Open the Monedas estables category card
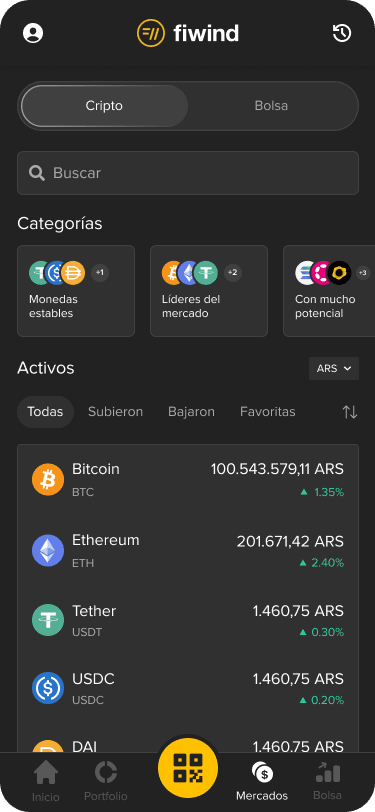The width and height of the screenshot is (375, 812). coord(76,291)
